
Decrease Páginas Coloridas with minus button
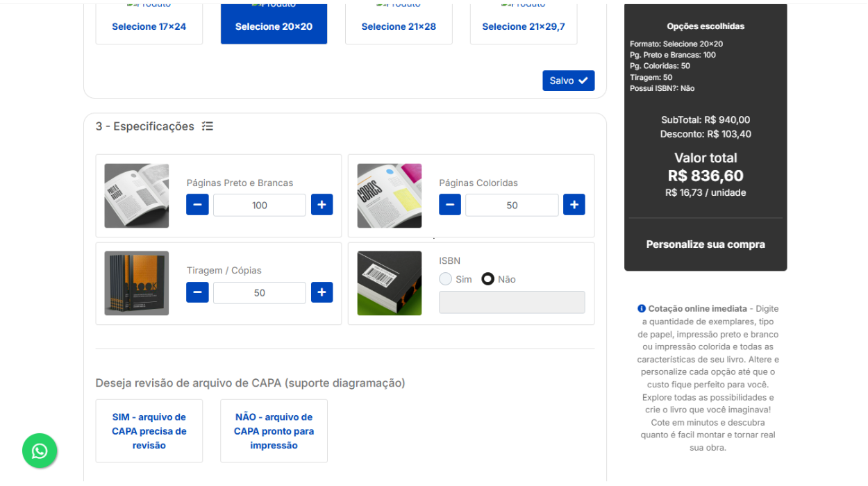(x=450, y=205)
